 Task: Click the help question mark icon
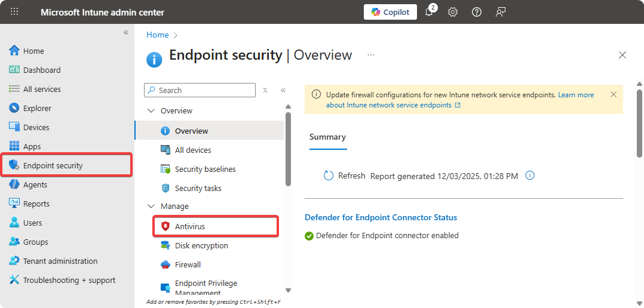click(x=477, y=12)
